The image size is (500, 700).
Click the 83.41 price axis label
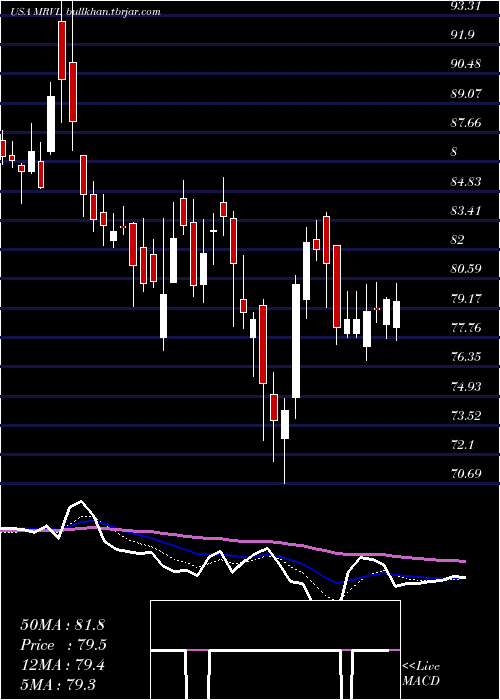[x=466, y=210]
